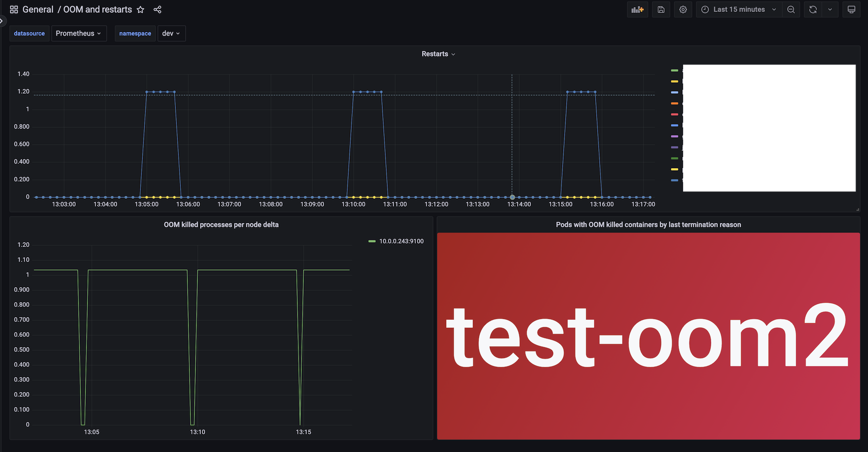The width and height of the screenshot is (868, 452).
Task: Go to the General folder breadcrumb
Action: coord(38,9)
